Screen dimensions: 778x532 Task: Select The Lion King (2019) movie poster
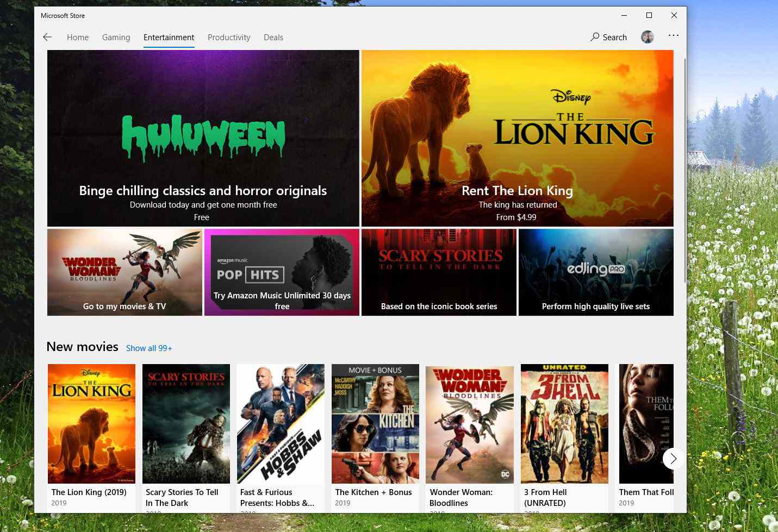click(x=91, y=424)
